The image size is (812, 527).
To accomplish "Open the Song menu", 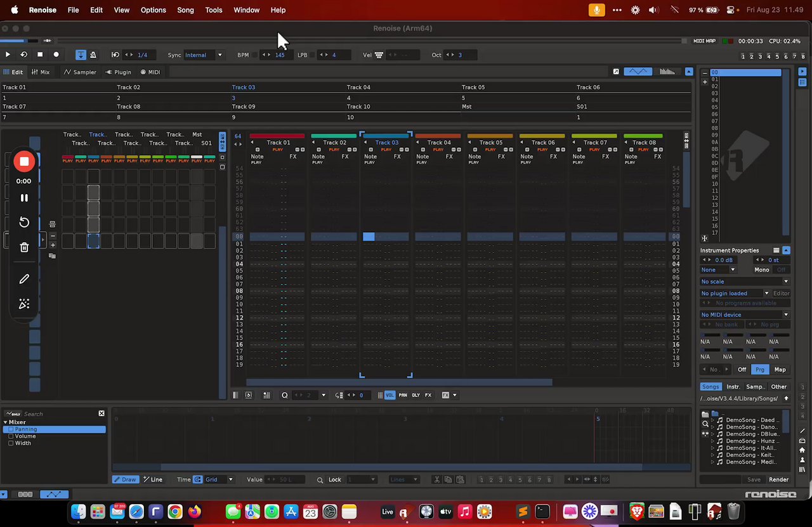I will 185,10.
